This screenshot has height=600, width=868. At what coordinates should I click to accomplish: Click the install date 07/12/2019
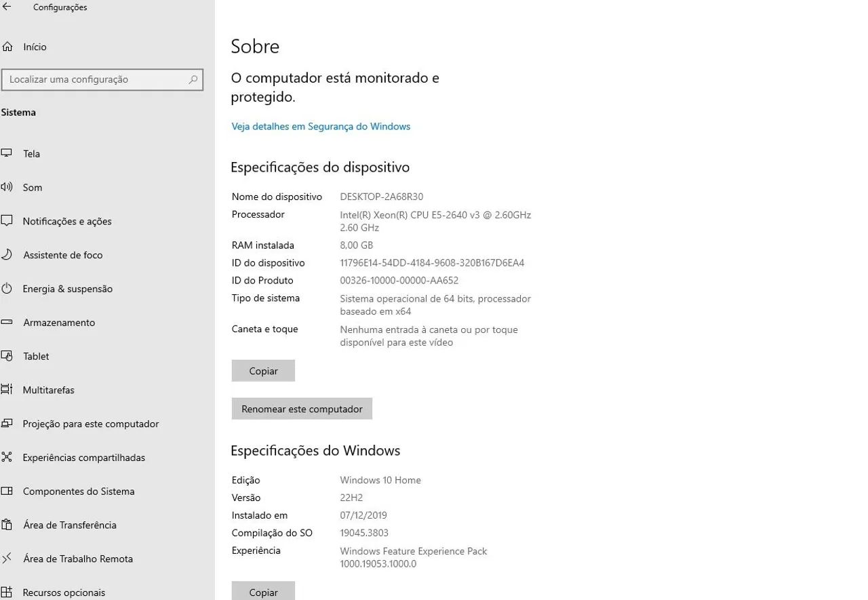[363, 515]
